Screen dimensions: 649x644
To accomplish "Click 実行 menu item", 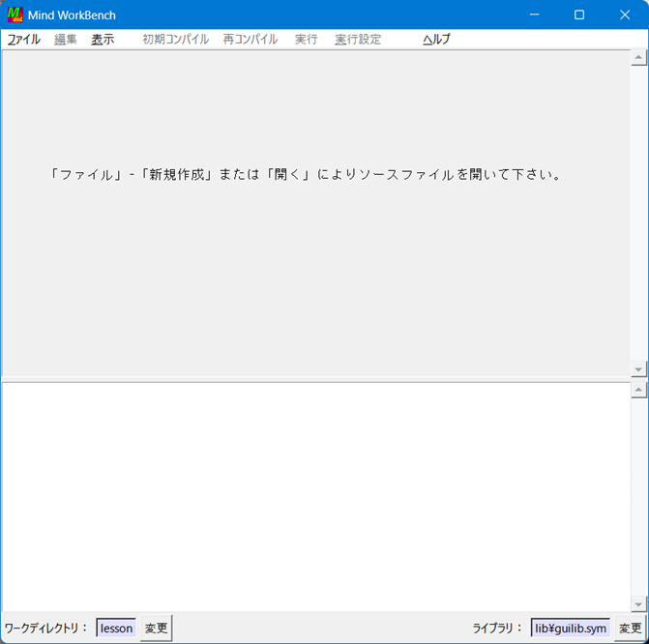I will click(307, 40).
